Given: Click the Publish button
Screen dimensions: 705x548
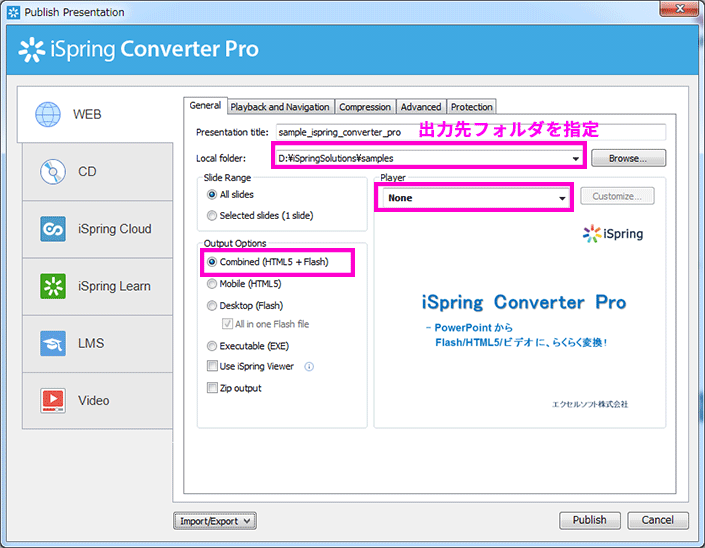Looking at the screenshot, I should tap(589, 520).
